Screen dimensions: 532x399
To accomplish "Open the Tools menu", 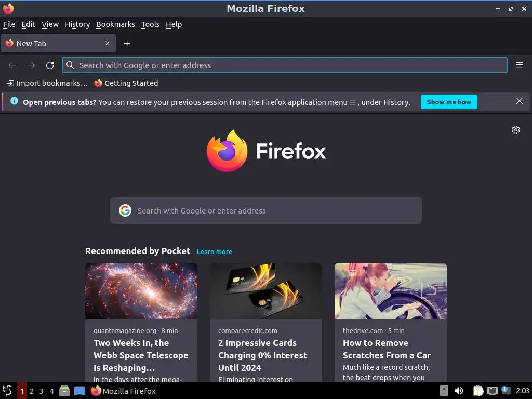I will click(x=150, y=24).
